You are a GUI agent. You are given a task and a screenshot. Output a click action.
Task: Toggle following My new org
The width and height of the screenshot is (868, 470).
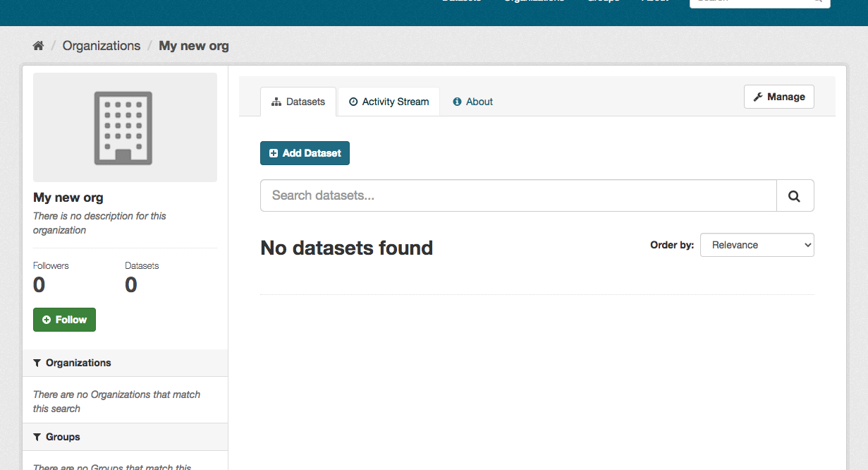pos(64,319)
